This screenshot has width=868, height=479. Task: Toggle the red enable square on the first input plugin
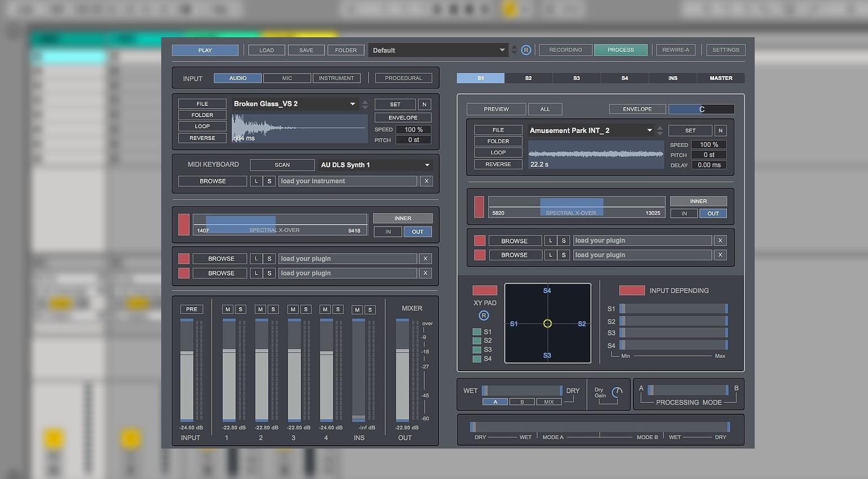coord(184,259)
